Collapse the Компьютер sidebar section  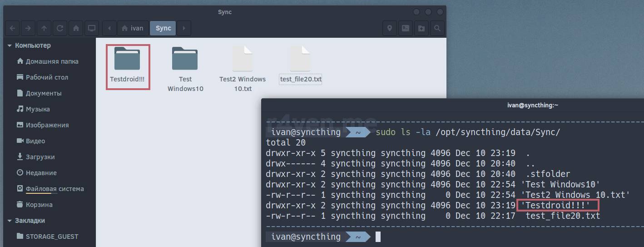click(x=10, y=45)
